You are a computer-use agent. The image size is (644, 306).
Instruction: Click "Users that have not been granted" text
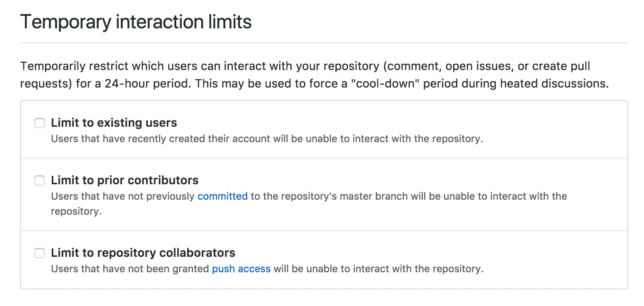click(x=130, y=269)
